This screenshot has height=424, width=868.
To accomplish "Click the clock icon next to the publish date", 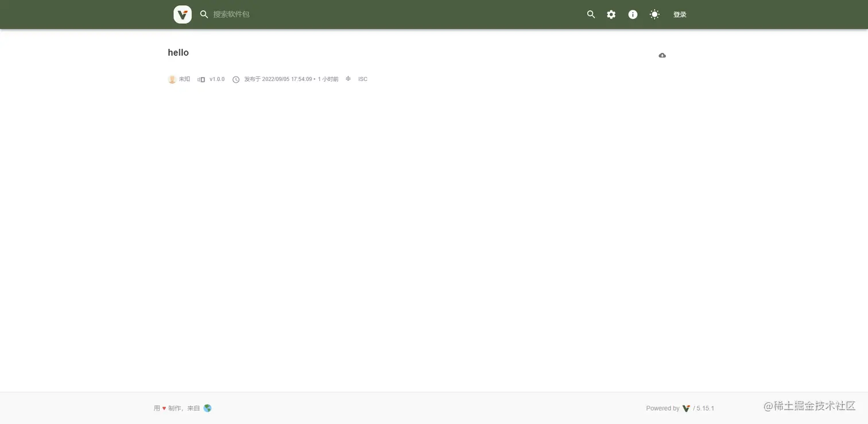I will click(236, 79).
